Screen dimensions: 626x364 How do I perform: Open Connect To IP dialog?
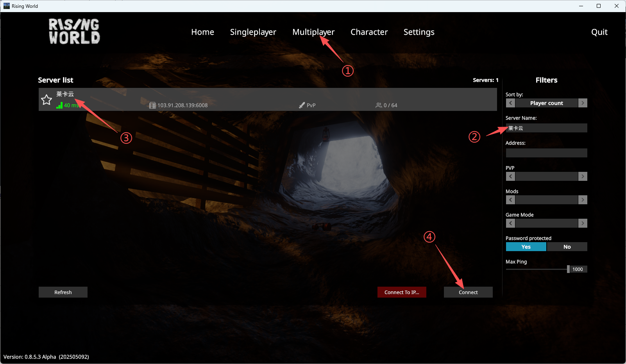(x=402, y=292)
